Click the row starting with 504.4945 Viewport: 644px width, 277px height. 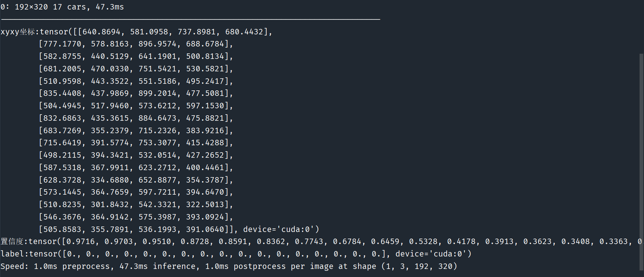(x=136, y=106)
